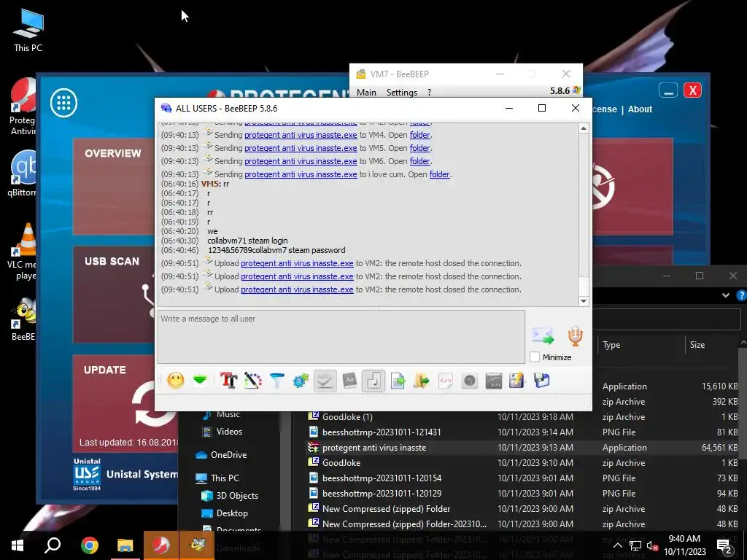Open the emoticons picker in BeeBEEP chat
Viewport: 747px width, 560px height.
176,381
